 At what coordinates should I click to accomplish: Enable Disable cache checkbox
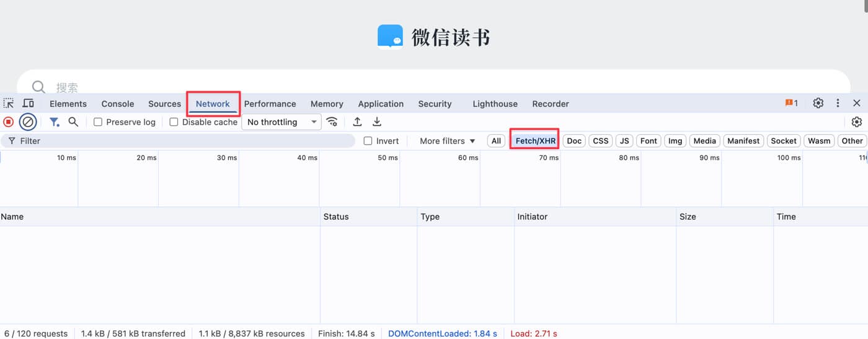tap(174, 122)
